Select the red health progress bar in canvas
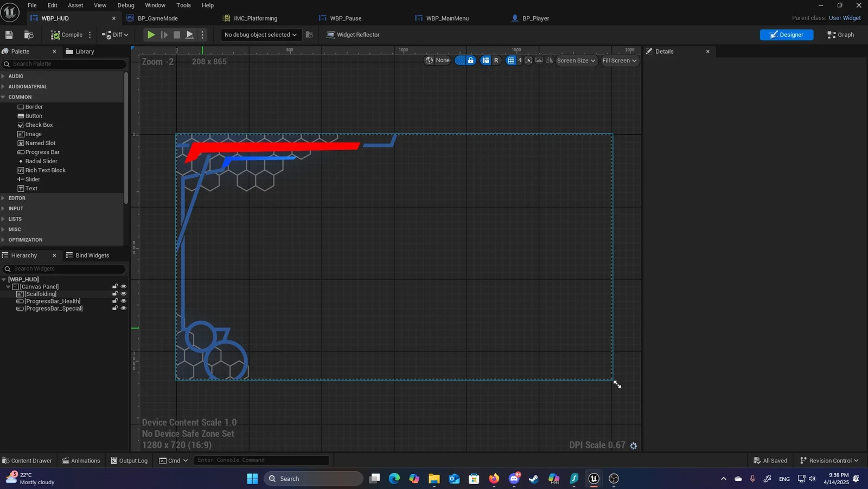Screen dimensions: 868x489 (x=273, y=147)
